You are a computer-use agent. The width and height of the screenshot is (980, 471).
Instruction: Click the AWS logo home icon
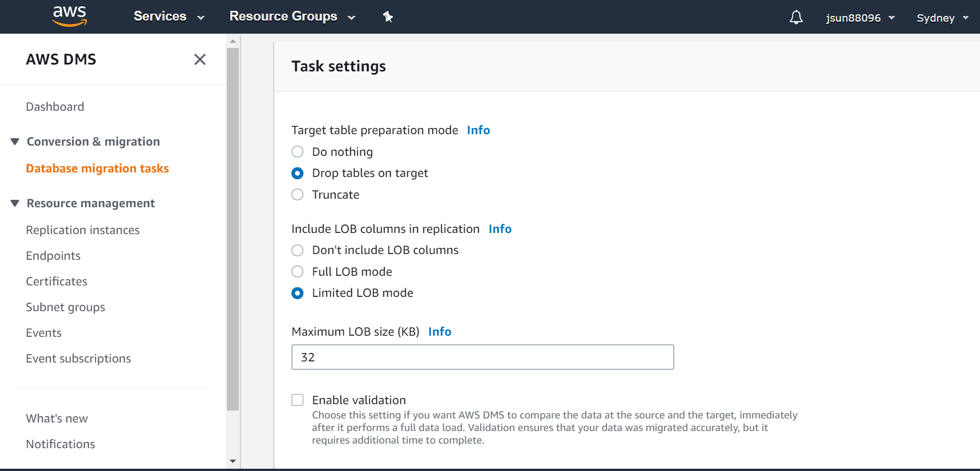tap(69, 17)
